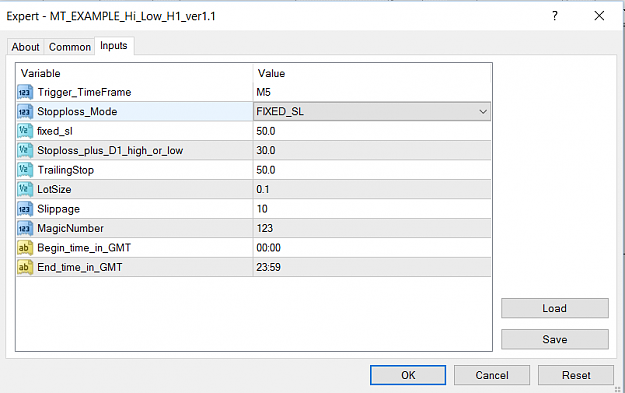Select the Inputs tab
This screenshot has width=625, height=393.
(x=114, y=46)
